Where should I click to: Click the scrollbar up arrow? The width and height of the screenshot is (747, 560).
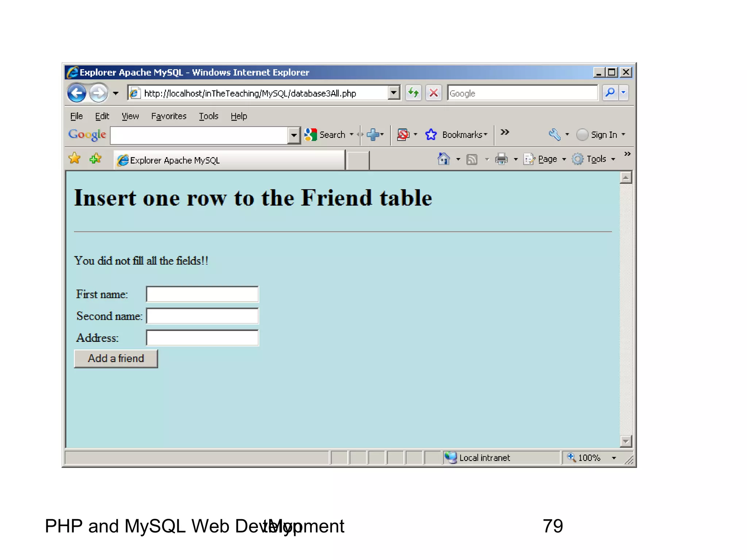pyautogui.click(x=626, y=178)
